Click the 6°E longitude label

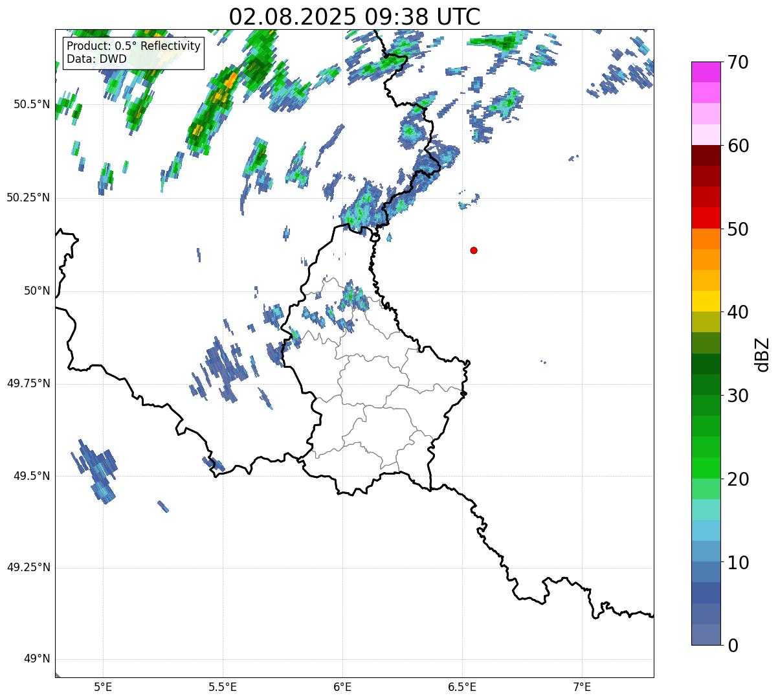[x=342, y=687]
